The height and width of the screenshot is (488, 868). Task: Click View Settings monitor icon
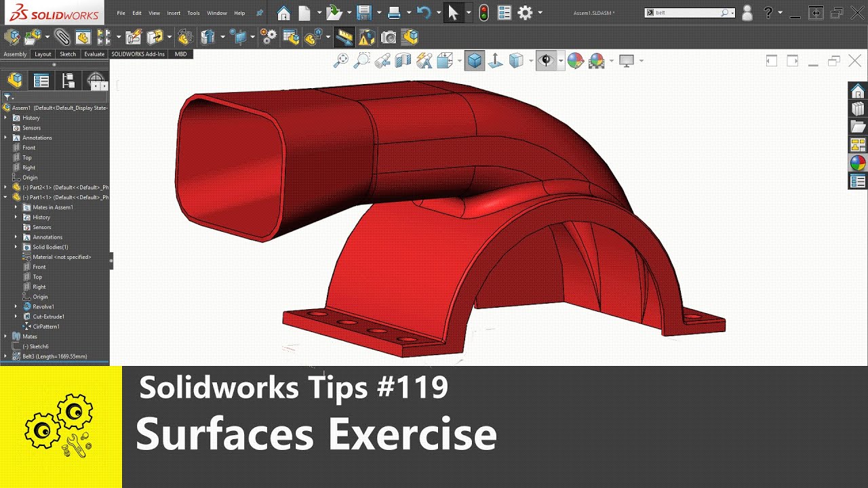(x=627, y=61)
